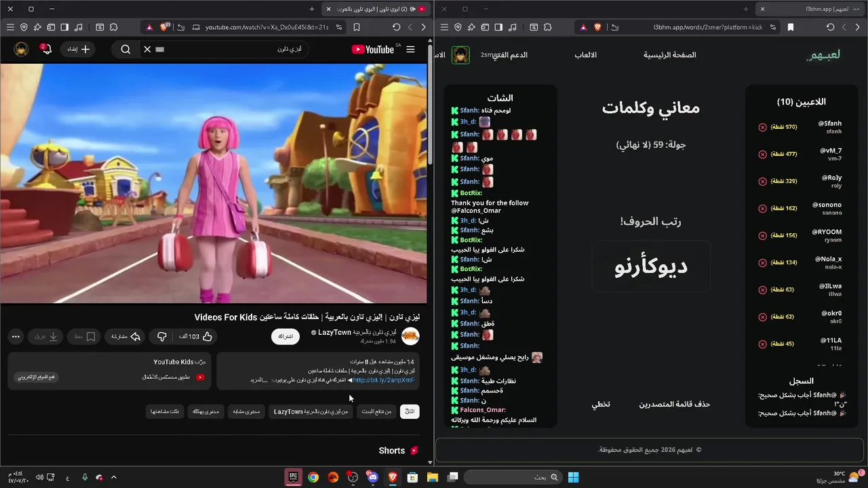Open the YouTube guide hamburger menu
Screen dimensions: 868x488
pyautogui.click(x=410, y=49)
